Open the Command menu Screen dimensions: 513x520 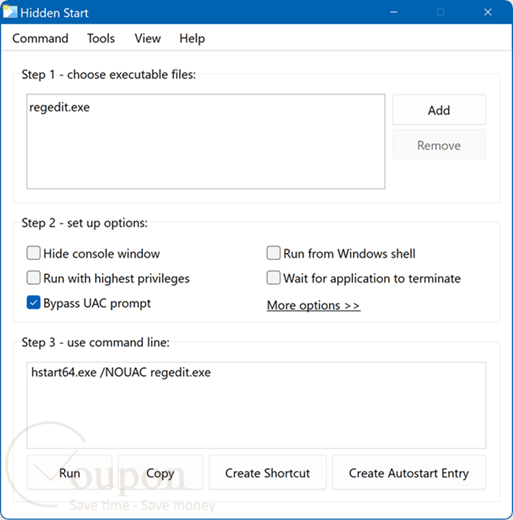(x=40, y=38)
